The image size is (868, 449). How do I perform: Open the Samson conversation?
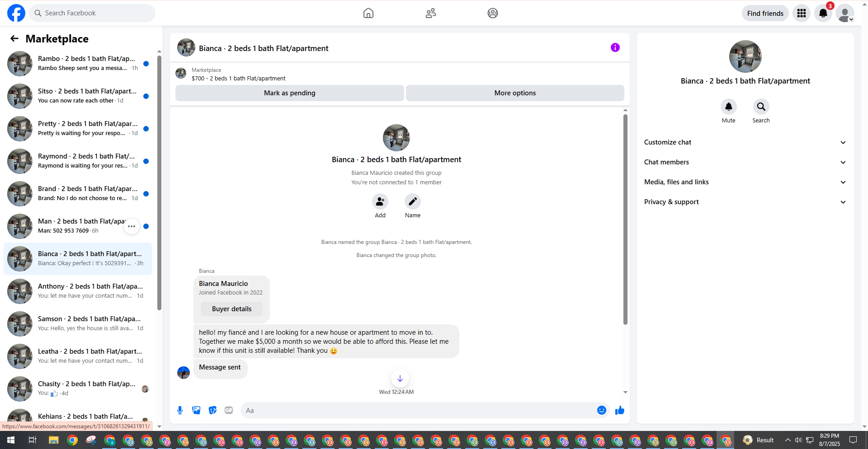pyautogui.click(x=78, y=324)
